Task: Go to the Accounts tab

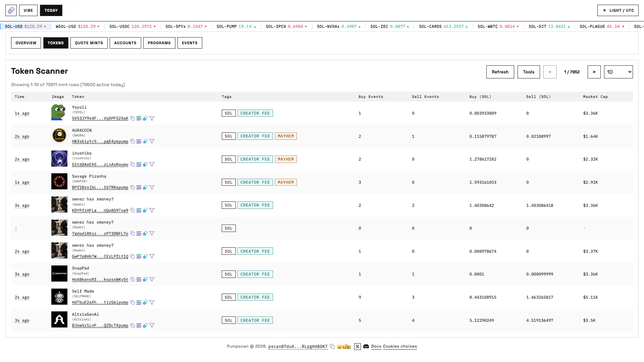Action: (125, 43)
